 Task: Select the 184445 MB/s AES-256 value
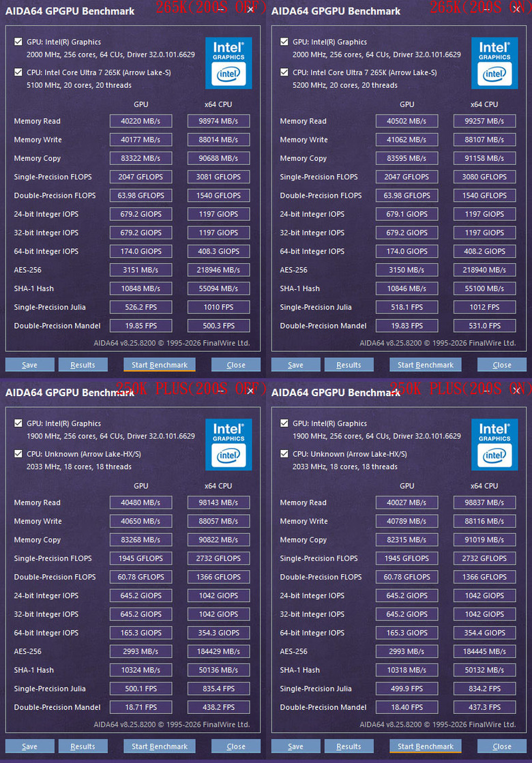click(x=485, y=651)
